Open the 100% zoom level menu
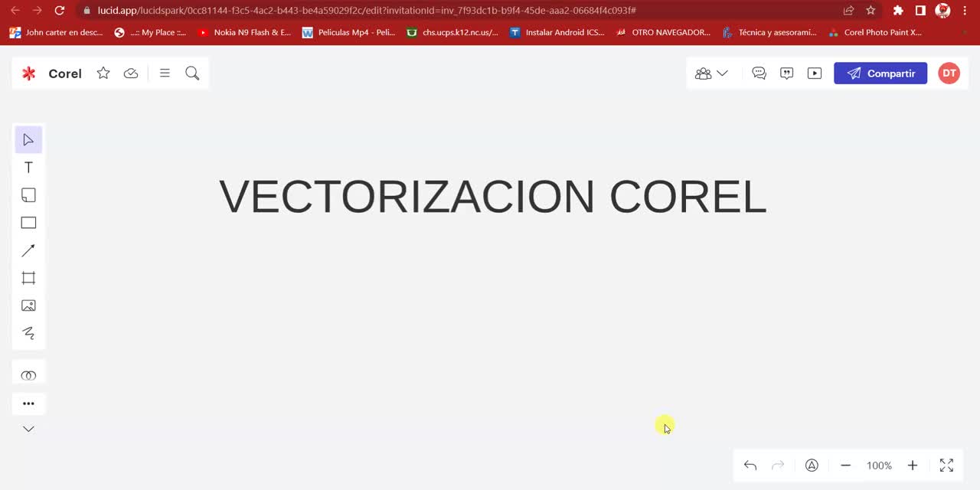Screen dimensions: 980x490 (x=879, y=465)
